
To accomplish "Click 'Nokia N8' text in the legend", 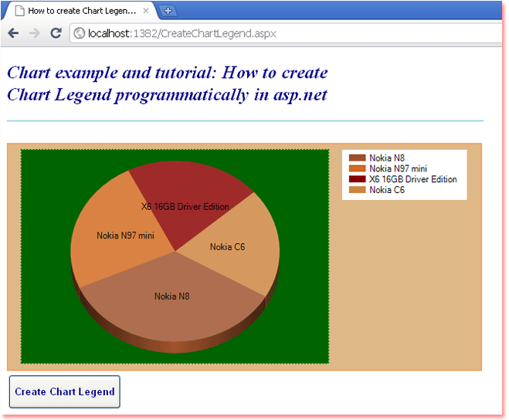I will click(387, 158).
